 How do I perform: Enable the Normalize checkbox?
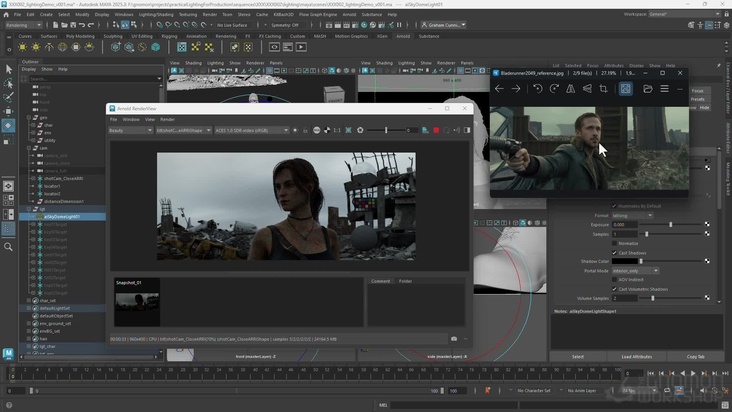click(x=615, y=243)
